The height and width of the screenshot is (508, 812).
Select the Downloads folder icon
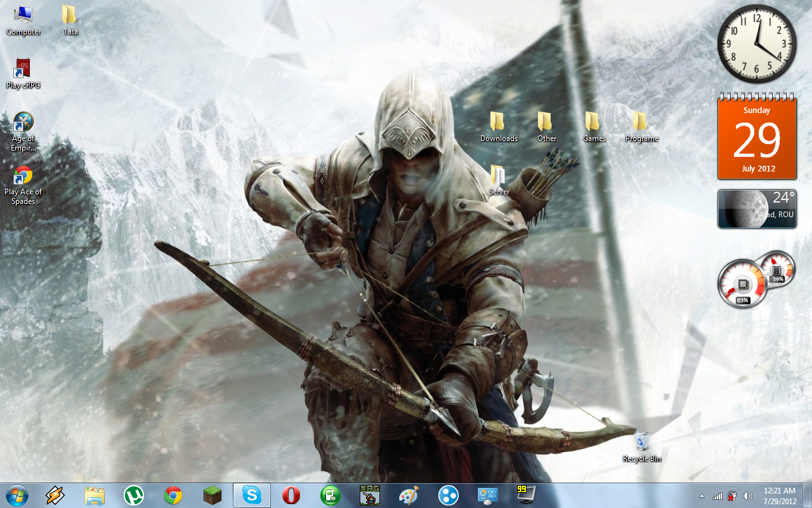pos(499,127)
